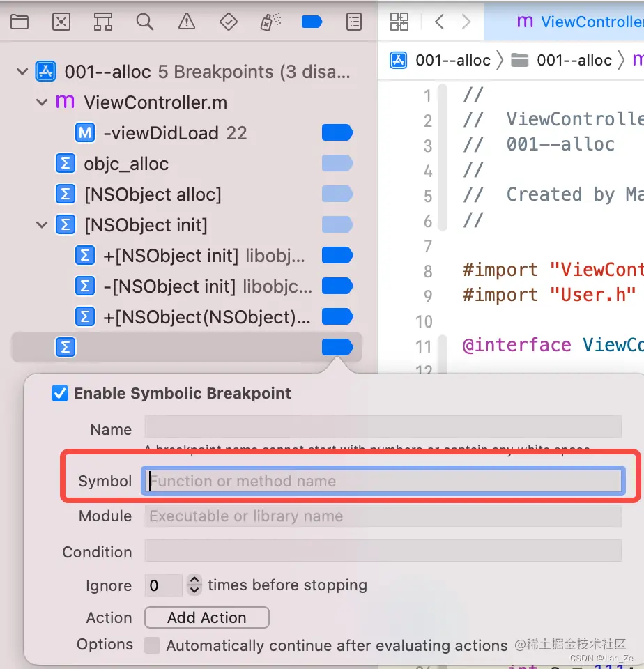Uncheck Enable Symbolic Breakpoint checkbox
Viewport: 644px width, 669px height.
tap(60, 393)
